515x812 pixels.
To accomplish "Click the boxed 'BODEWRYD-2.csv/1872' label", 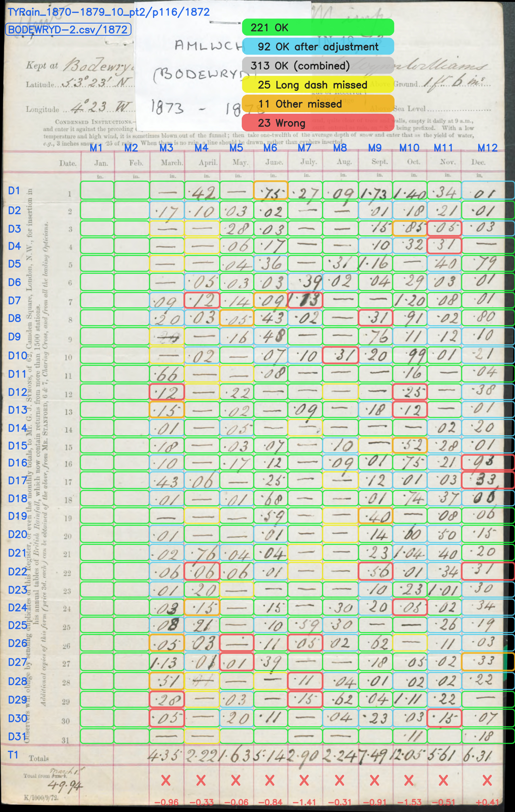I will [x=68, y=30].
